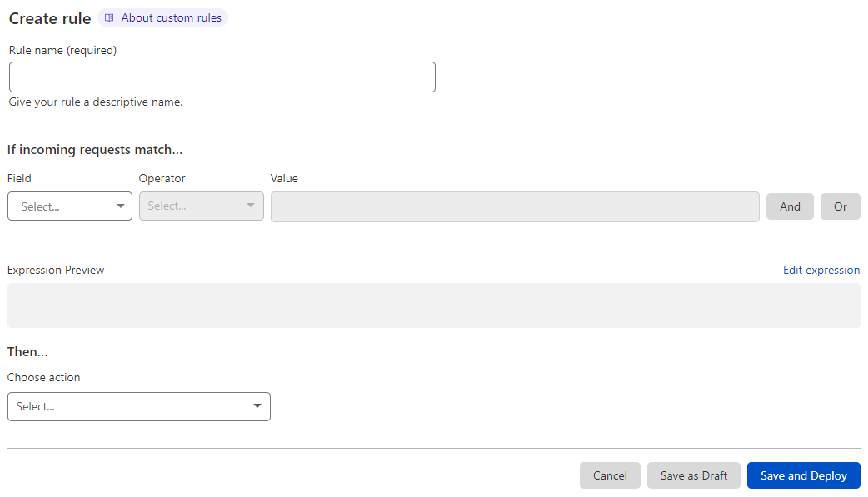Click the Expression Preview area
The height and width of the screenshot is (497, 868).
tap(433, 306)
